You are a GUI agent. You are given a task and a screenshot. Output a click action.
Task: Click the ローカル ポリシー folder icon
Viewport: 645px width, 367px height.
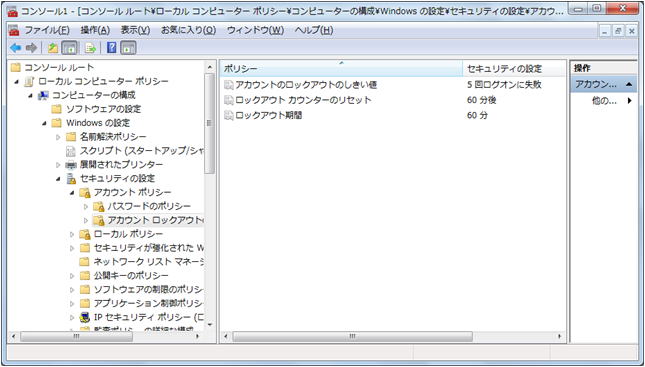click(85, 234)
